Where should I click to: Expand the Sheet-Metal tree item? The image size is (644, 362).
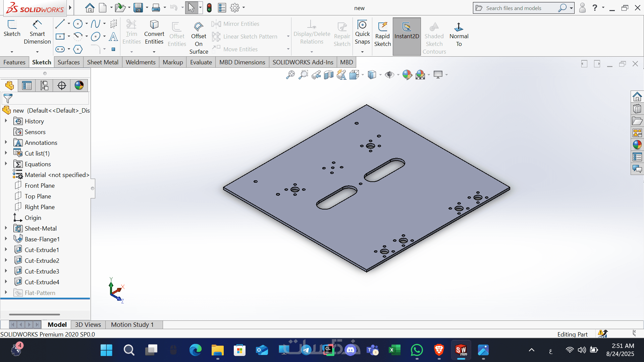6,228
